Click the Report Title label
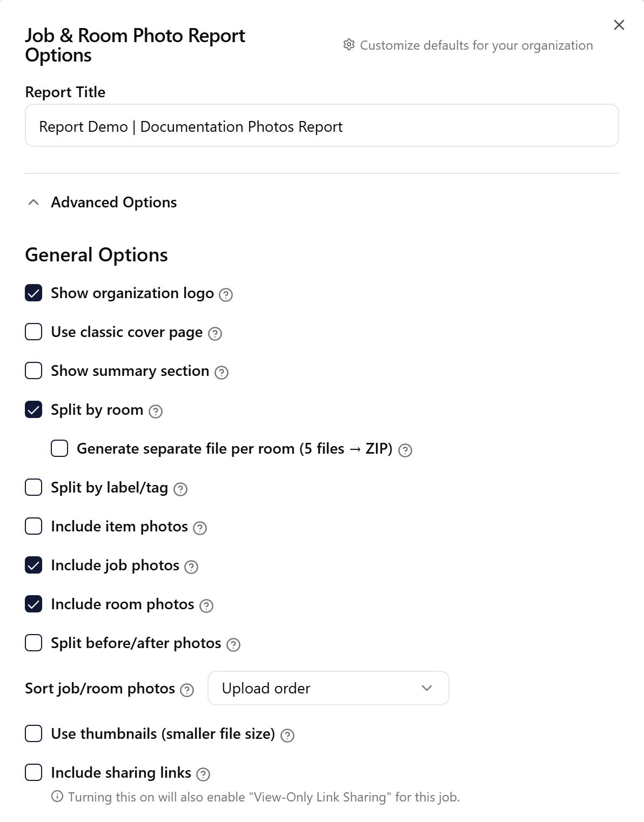644x822 pixels. pyautogui.click(x=65, y=92)
